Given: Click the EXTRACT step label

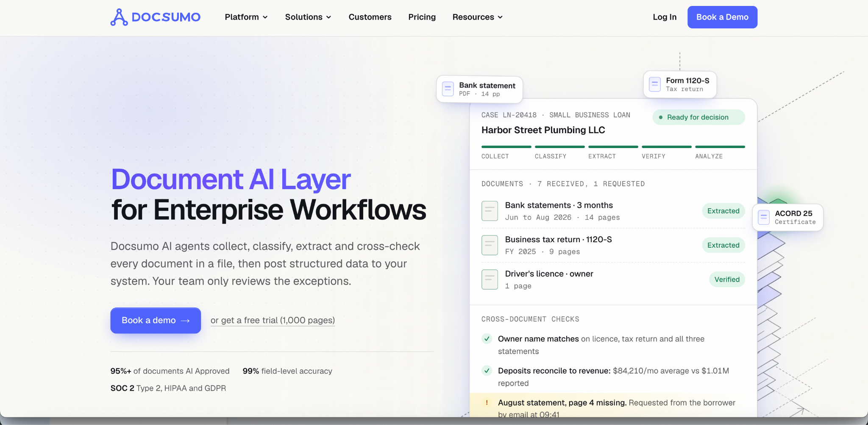Looking at the screenshot, I should click(x=602, y=157).
